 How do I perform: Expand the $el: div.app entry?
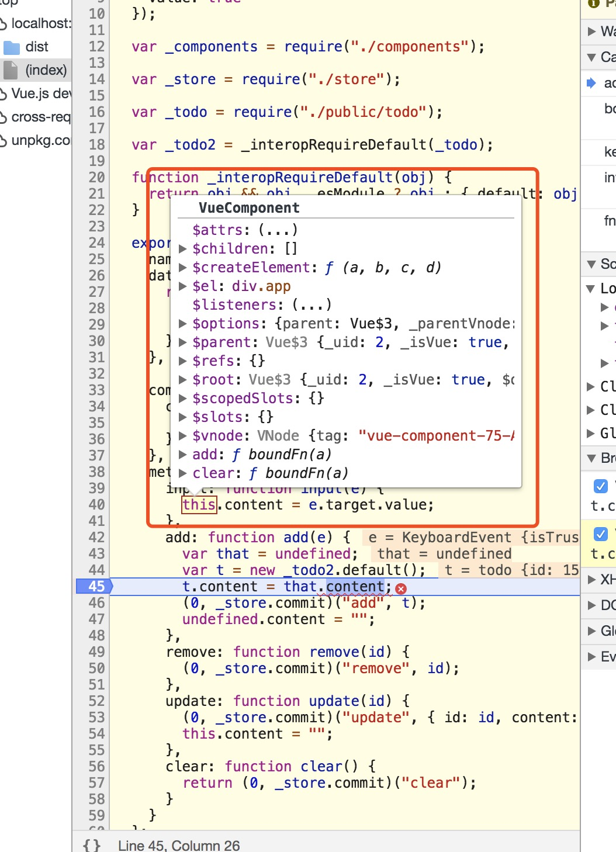[x=182, y=286]
